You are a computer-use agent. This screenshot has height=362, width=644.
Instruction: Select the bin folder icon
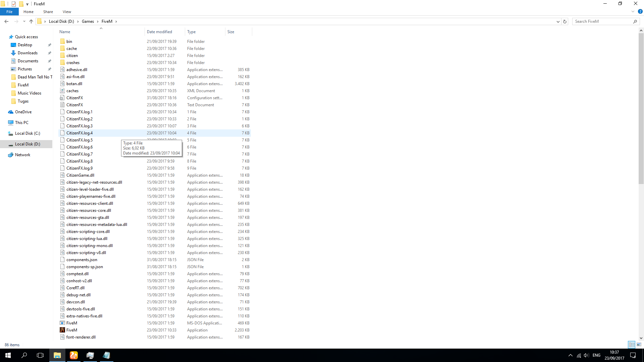[62, 42]
